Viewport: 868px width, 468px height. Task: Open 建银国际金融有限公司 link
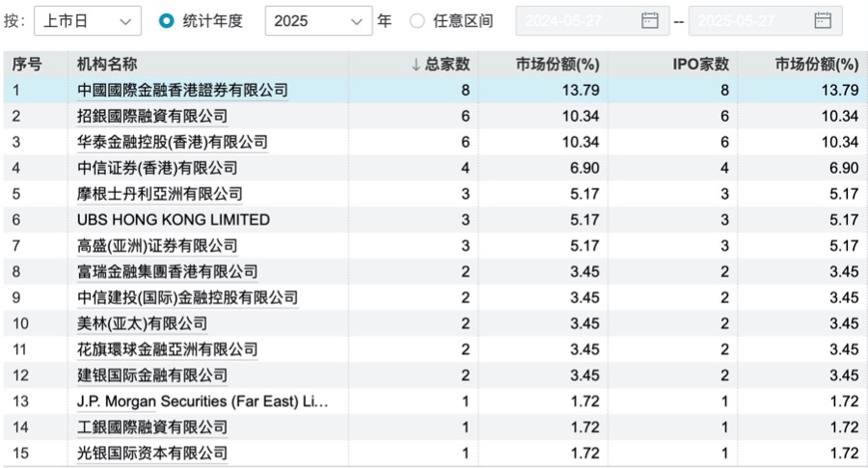152,375
